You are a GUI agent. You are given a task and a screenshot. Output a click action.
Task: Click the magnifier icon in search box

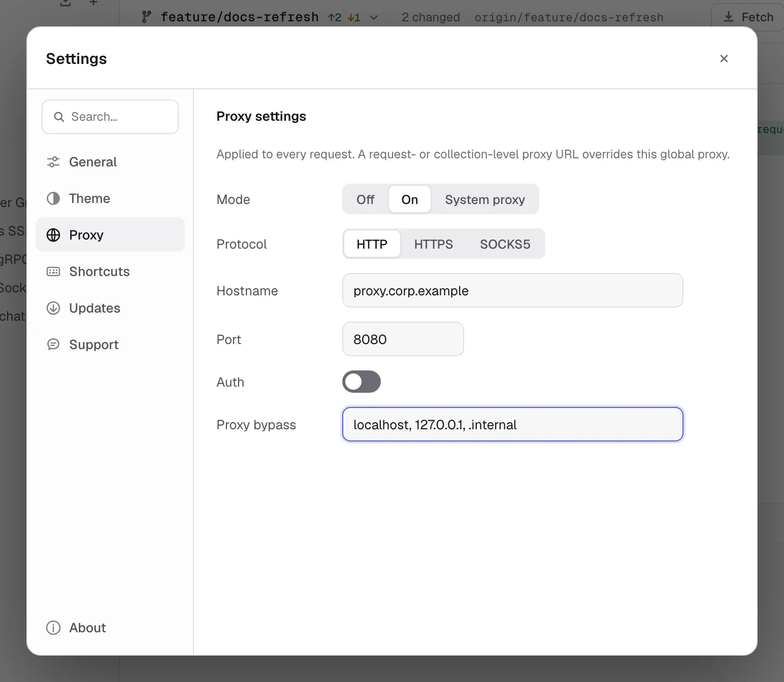59,117
